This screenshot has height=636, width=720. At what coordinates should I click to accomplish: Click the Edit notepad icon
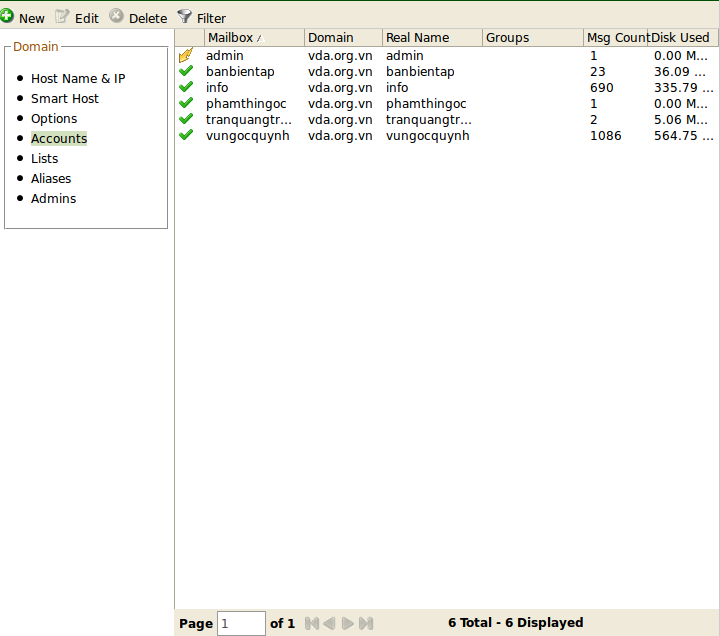(x=62, y=17)
